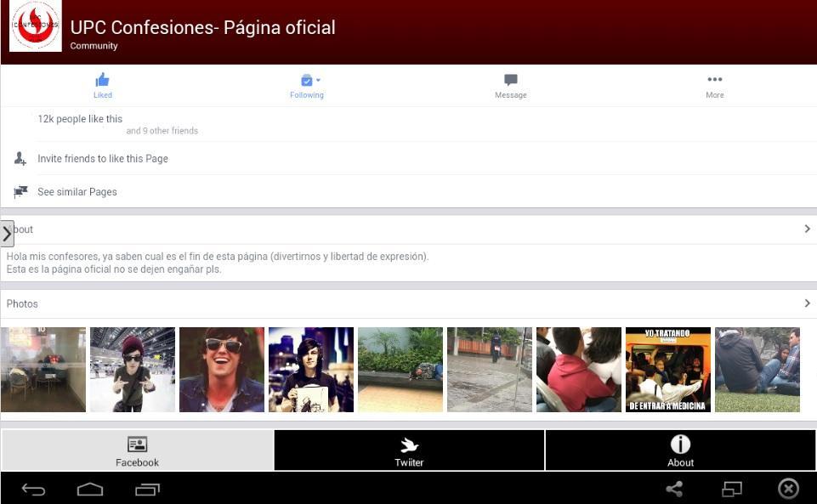Expand the About section chevron
This screenshot has width=817, height=504.
click(807, 229)
